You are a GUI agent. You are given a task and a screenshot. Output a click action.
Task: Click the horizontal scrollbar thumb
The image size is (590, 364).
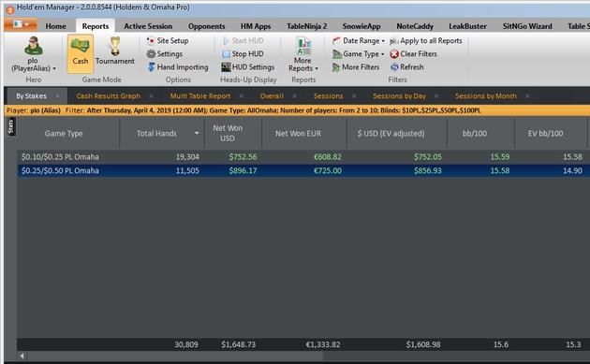tap(175, 356)
